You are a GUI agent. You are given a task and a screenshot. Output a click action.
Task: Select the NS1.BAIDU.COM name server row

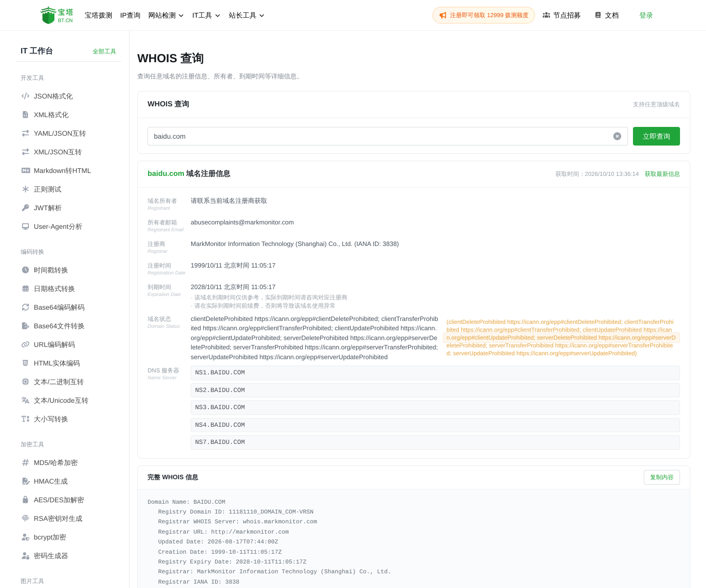(435, 373)
